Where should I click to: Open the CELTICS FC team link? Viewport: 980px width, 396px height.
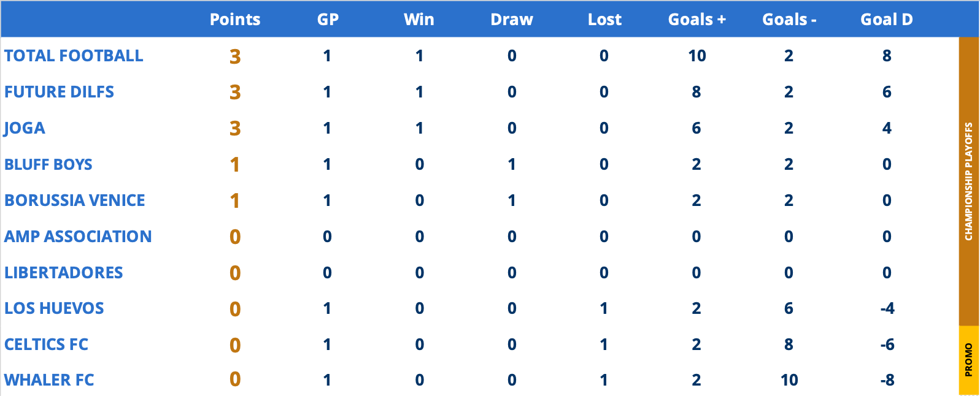point(46,345)
